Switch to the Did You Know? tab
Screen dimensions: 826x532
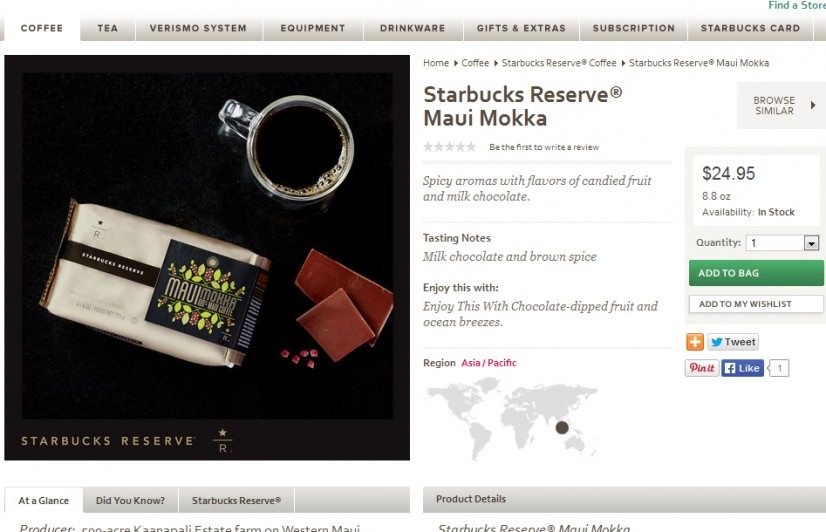tap(130, 500)
